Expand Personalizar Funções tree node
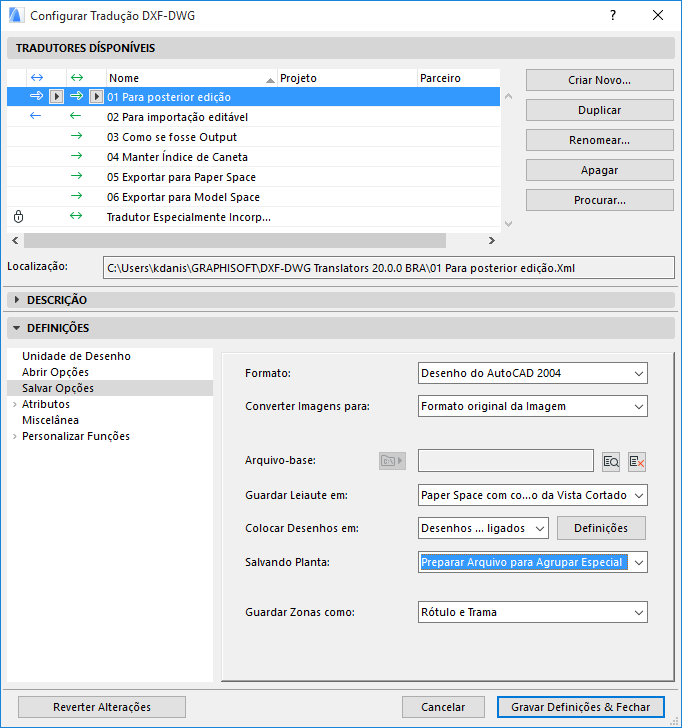The height and width of the screenshot is (728, 682). [14, 436]
